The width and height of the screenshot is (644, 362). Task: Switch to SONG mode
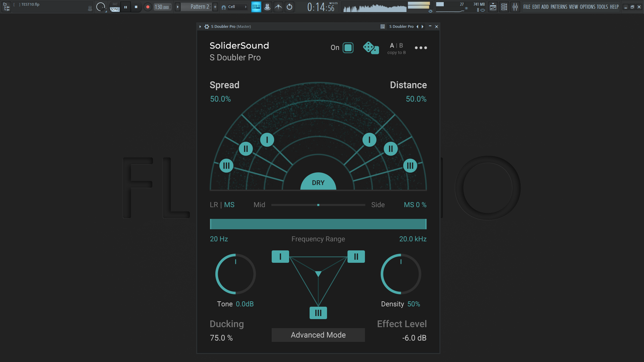115,9
